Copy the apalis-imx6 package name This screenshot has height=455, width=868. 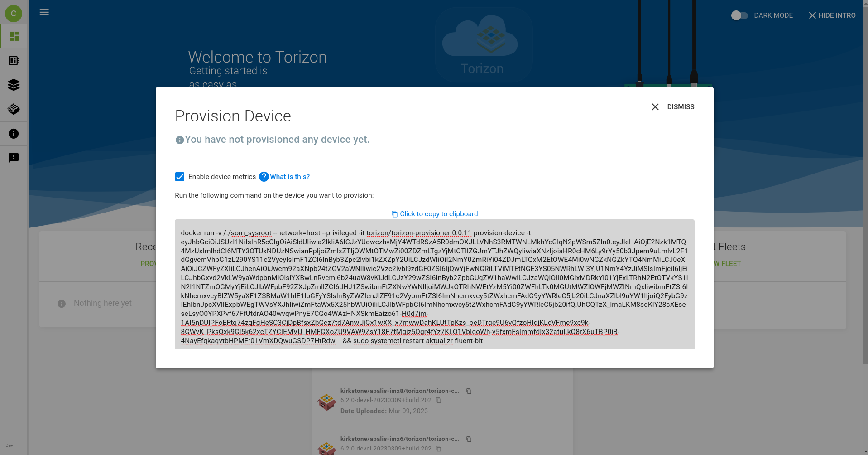pos(469,439)
